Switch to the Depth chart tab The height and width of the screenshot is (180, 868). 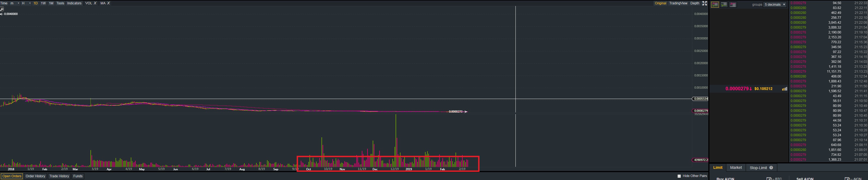click(x=695, y=3)
